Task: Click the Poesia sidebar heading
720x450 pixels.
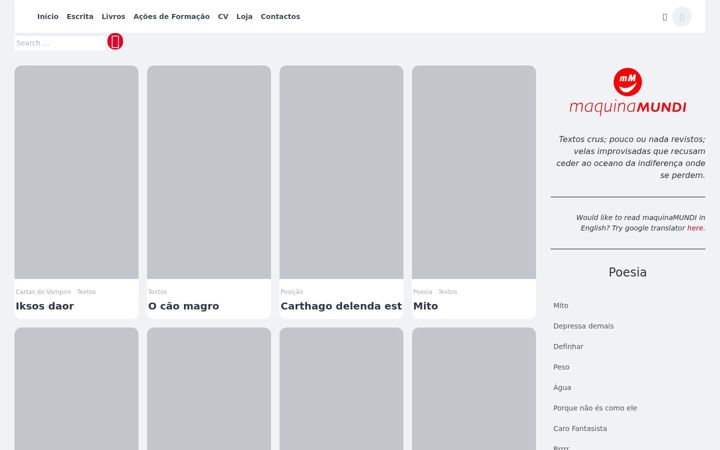Action: [628, 272]
